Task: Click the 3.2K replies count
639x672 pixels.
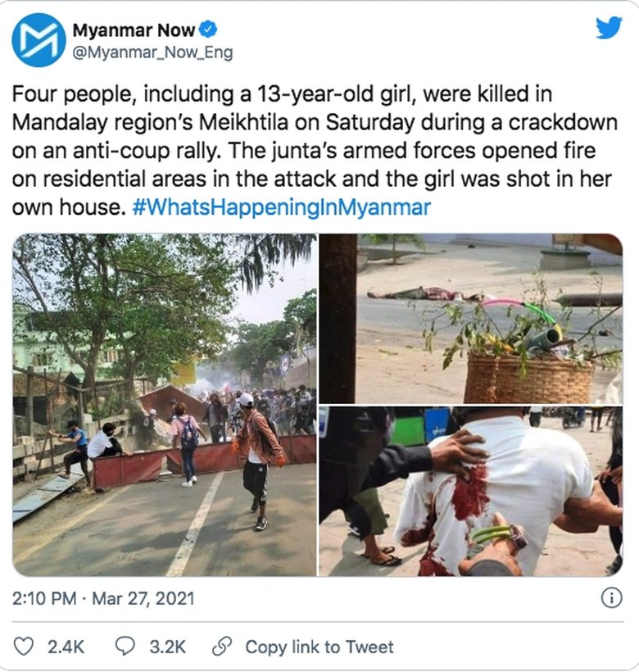Action: tap(167, 647)
